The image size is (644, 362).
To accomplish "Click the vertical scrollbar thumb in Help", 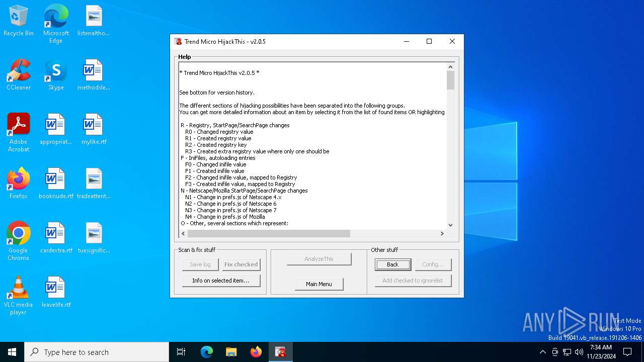I will click(450, 80).
